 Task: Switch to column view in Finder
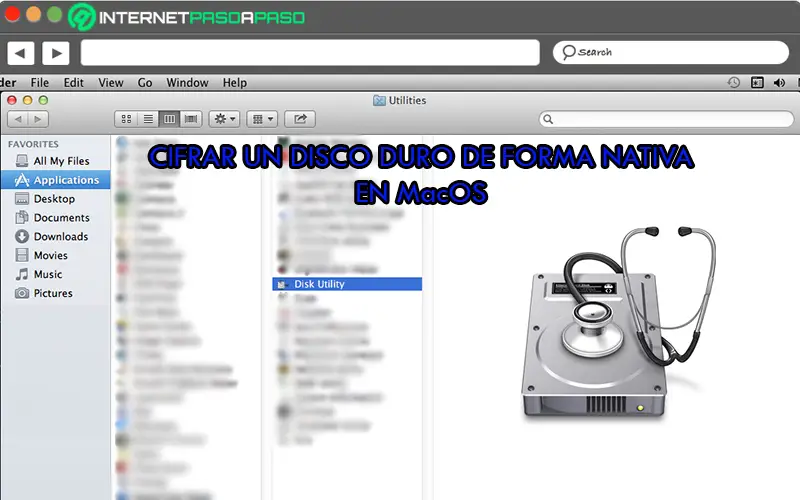click(169, 119)
